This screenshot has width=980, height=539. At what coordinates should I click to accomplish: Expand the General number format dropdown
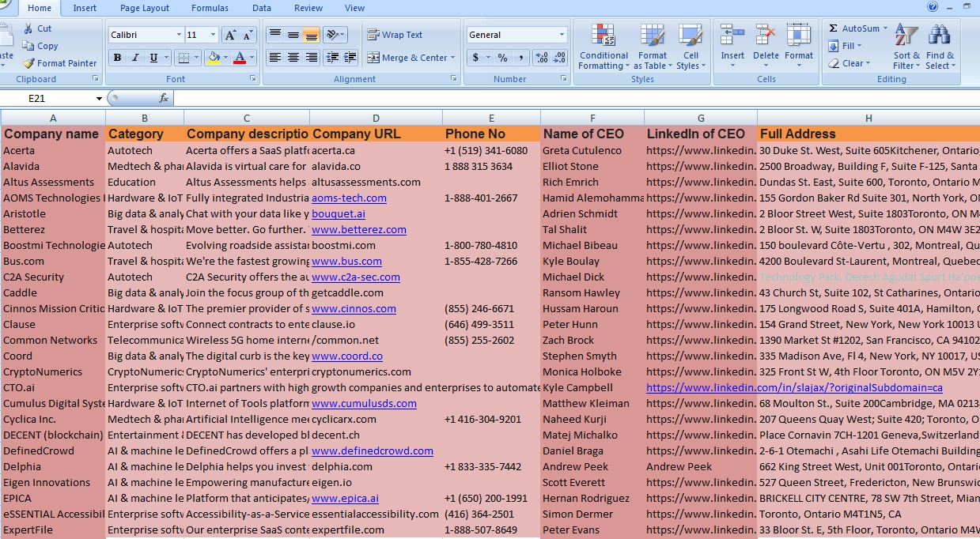[562, 35]
